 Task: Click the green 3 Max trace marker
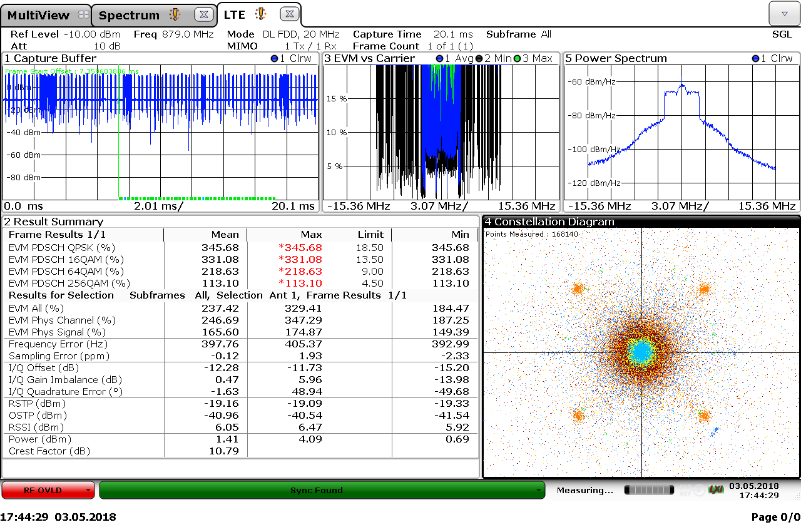tap(517, 58)
